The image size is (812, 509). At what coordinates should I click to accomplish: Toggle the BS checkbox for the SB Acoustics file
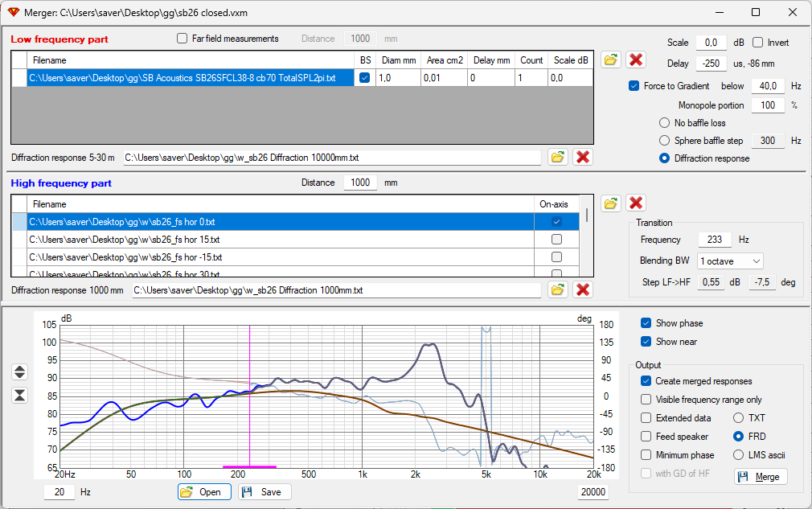pos(364,78)
